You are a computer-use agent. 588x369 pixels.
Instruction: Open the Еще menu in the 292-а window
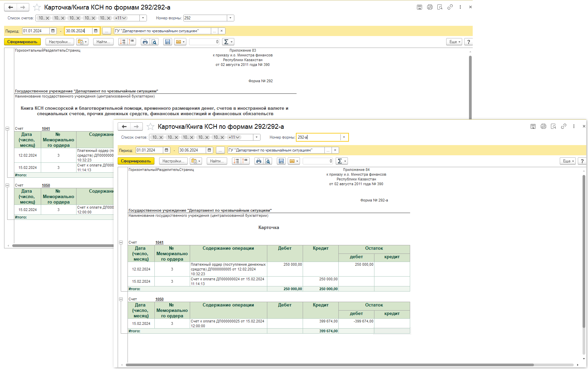(568, 161)
